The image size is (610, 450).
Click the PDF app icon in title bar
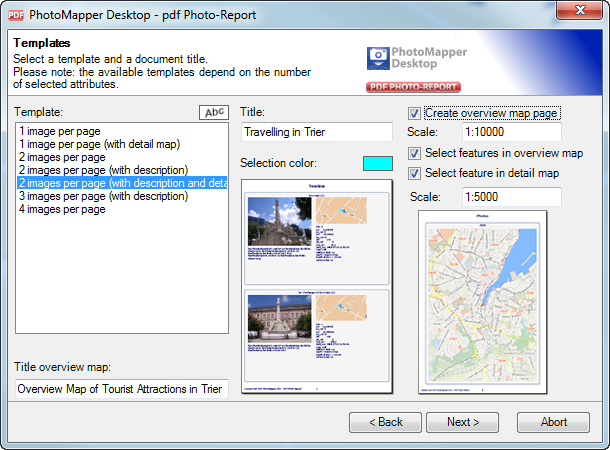[16, 15]
